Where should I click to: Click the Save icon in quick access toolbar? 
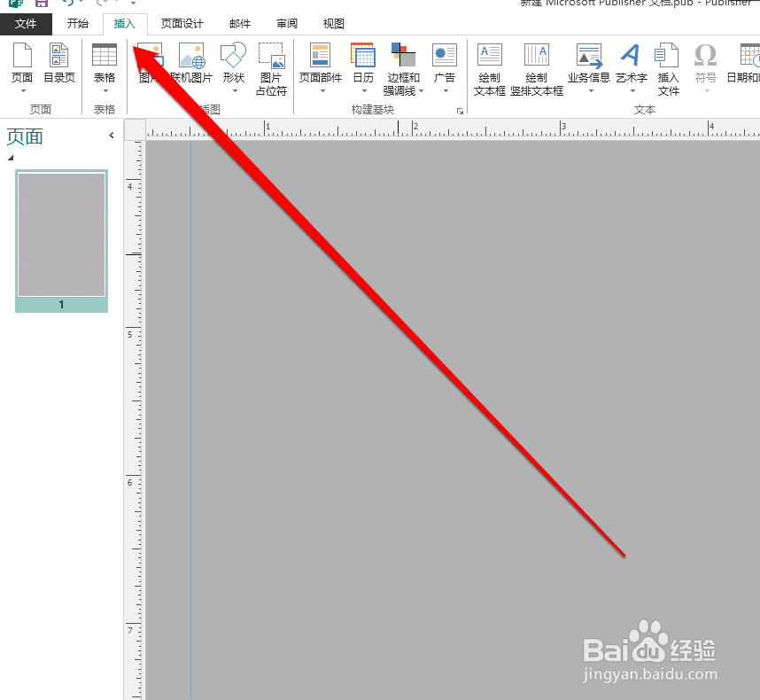(x=42, y=4)
